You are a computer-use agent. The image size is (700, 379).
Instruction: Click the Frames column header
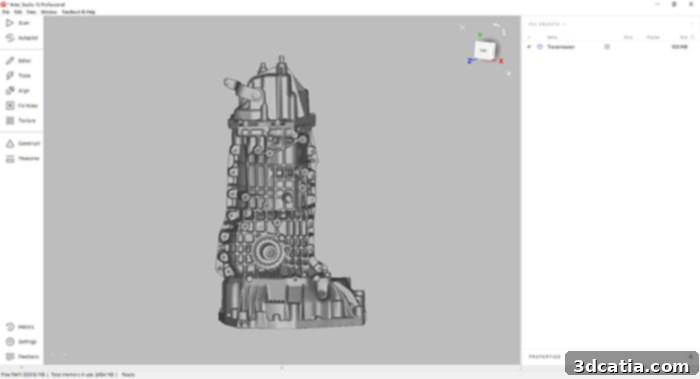pyautogui.click(x=653, y=37)
